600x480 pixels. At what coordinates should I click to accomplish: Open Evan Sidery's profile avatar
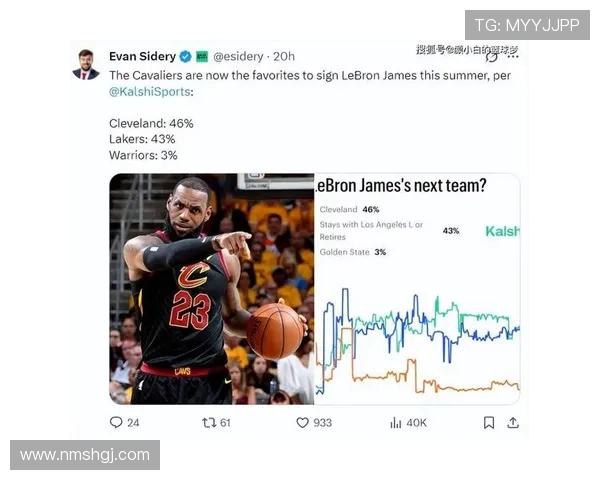86,64
